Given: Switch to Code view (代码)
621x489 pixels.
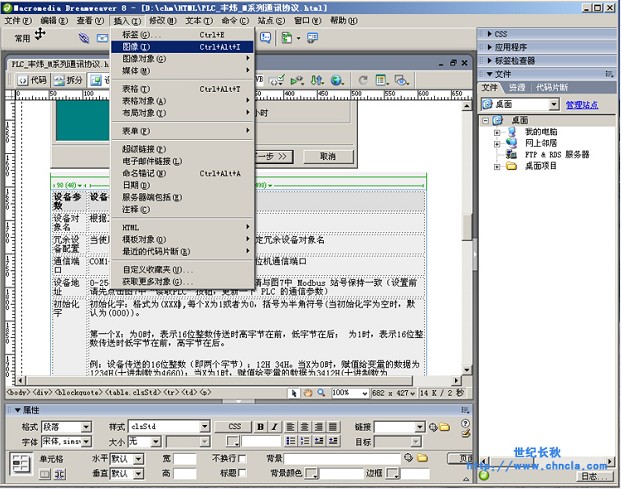Looking at the screenshot, I should point(33,80).
